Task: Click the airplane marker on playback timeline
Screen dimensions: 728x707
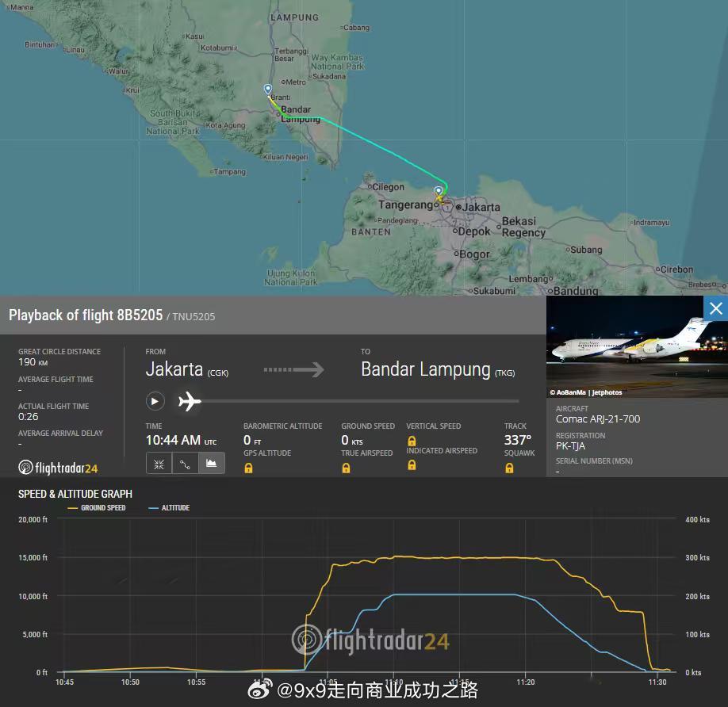Action: (190, 401)
